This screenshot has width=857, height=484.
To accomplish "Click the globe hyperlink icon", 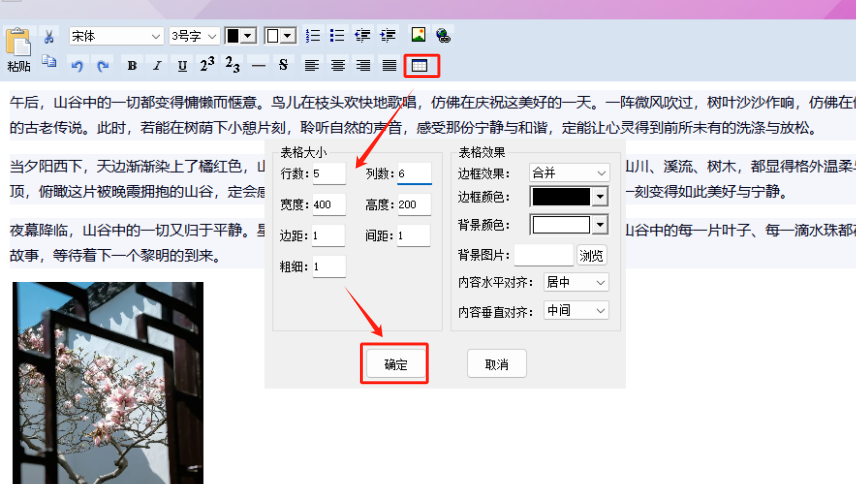I will click(x=443, y=36).
